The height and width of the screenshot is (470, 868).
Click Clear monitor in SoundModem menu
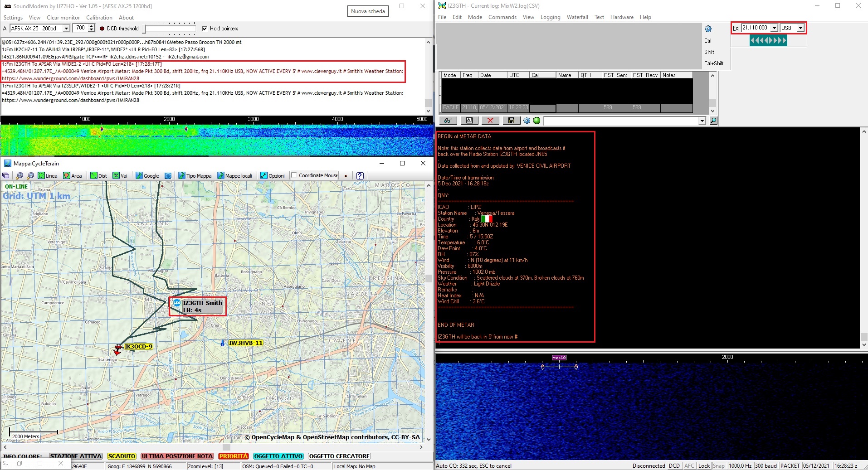tap(63, 18)
